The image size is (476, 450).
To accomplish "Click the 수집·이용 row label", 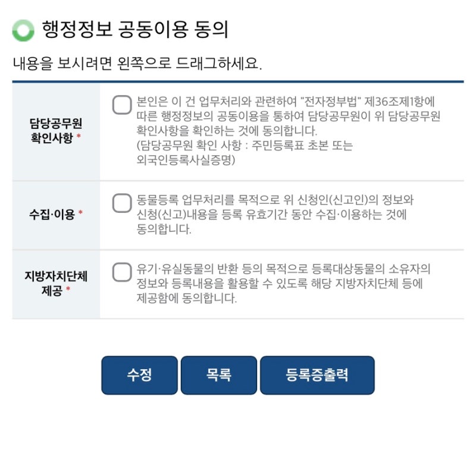I will (x=51, y=212).
